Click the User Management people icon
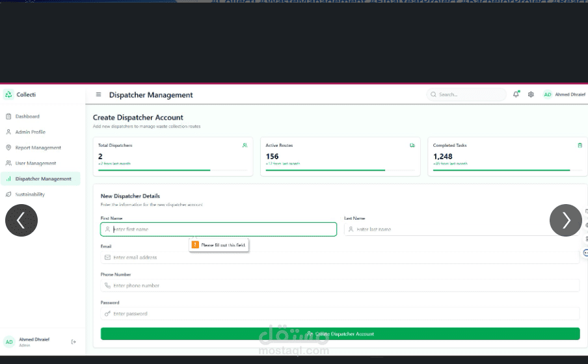This screenshot has width=588, height=364. pos(8,163)
